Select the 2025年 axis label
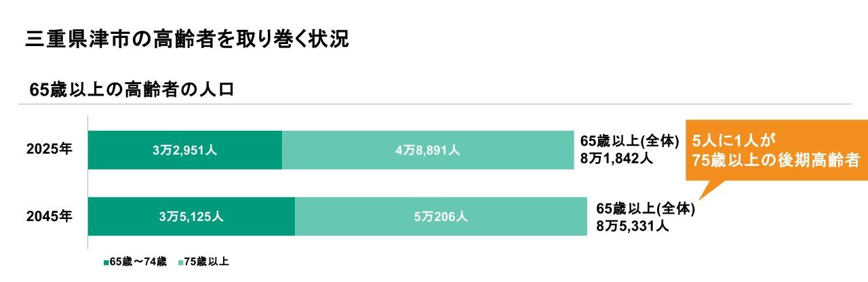Screen dimensions: 868x282 [x=50, y=150]
